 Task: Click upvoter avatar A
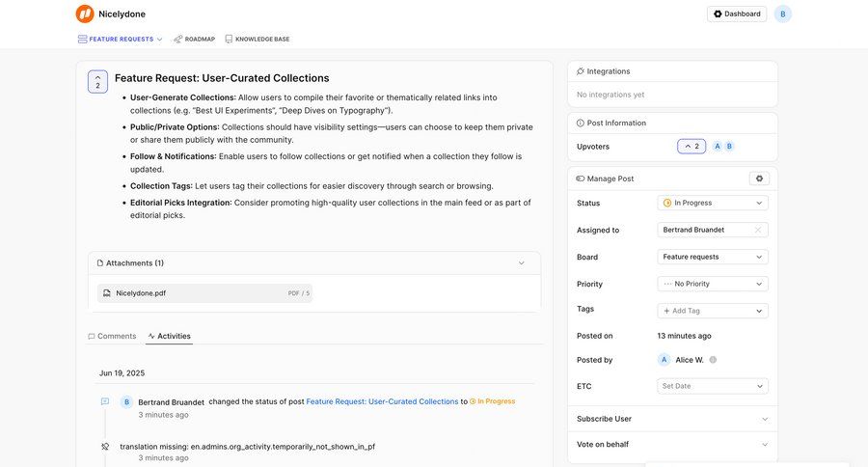(718, 147)
